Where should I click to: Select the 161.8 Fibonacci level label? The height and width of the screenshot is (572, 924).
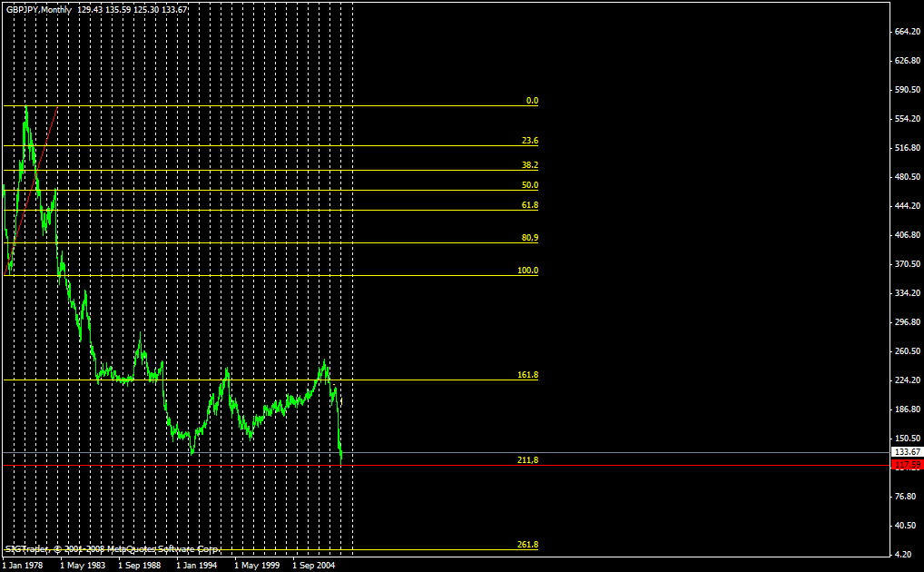(527, 375)
